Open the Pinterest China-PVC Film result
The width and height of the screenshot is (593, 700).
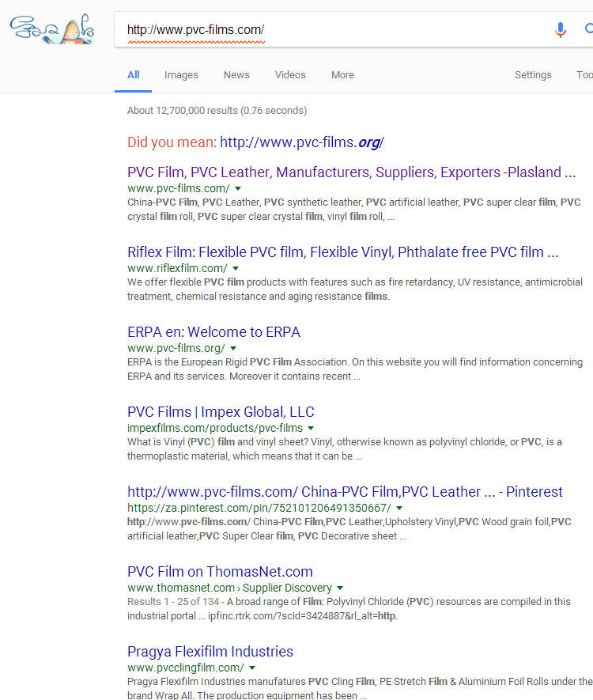345,492
